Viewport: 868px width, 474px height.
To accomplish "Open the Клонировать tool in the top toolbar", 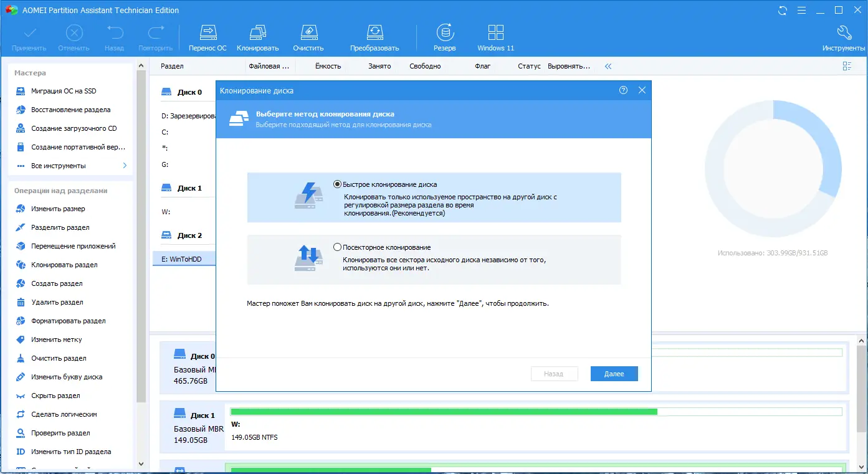I will click(x=257, y=38).
